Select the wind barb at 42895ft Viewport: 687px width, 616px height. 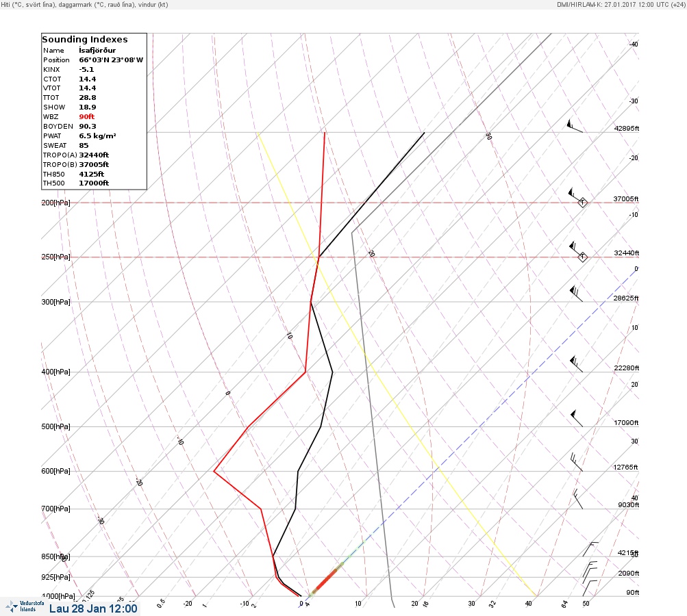click(575, 126)
